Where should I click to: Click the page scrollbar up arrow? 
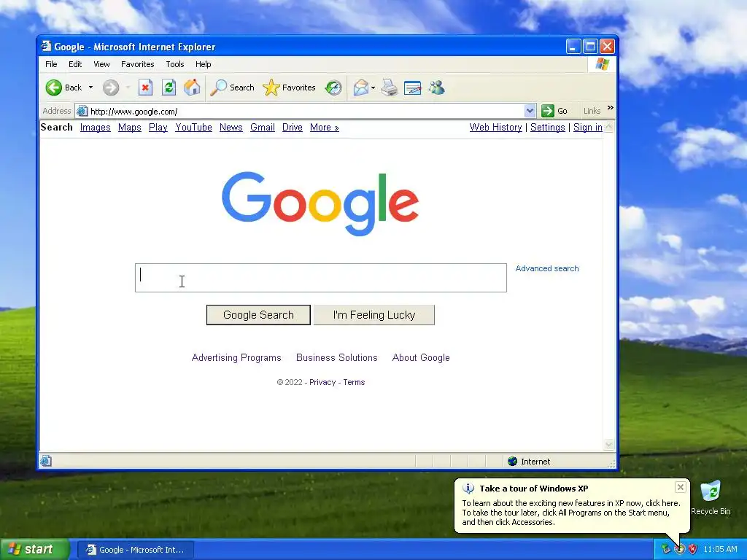tap(609, 127)
